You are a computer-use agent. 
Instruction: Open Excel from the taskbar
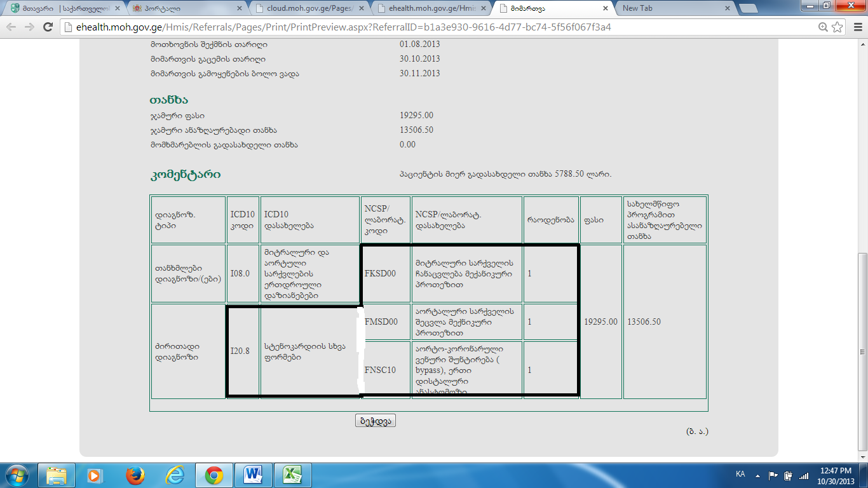click(x=292, y=475)
